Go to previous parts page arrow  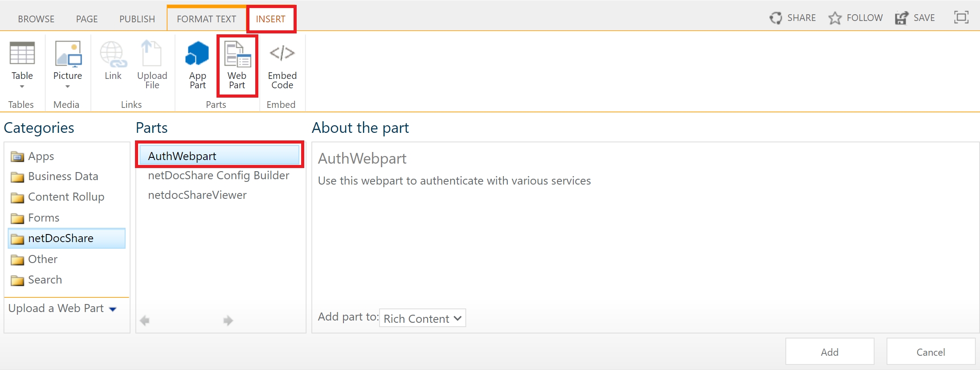[x=145, y=321]
